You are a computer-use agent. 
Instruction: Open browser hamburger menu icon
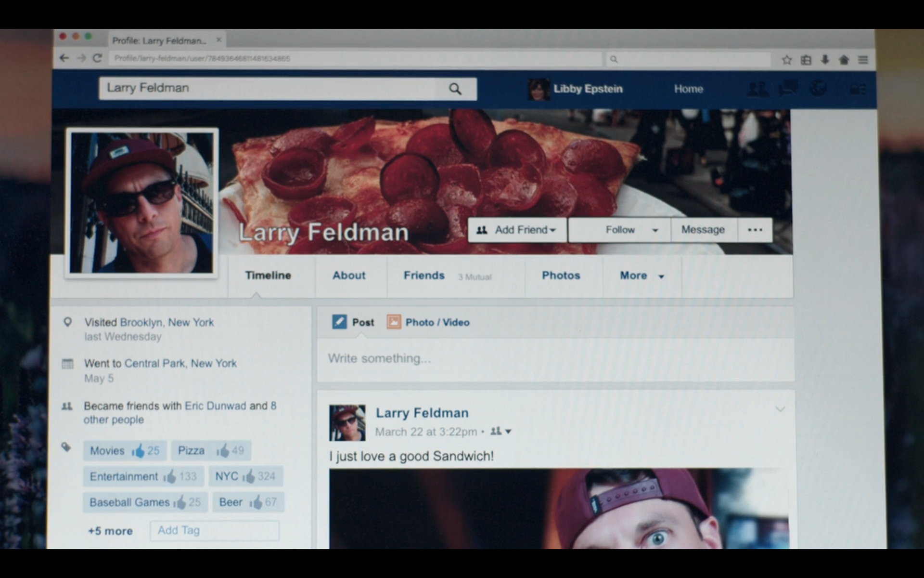point(863,60)
